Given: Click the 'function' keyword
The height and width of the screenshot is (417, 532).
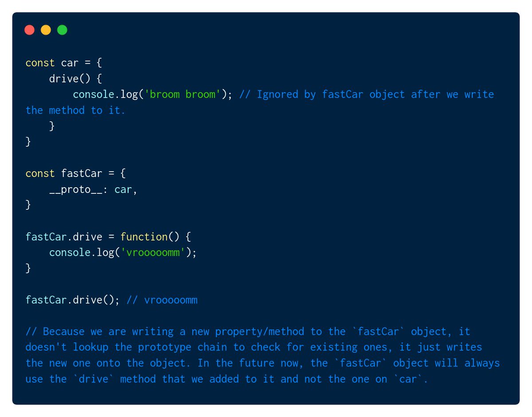Looking at the screenshot, I should point(144,237).
